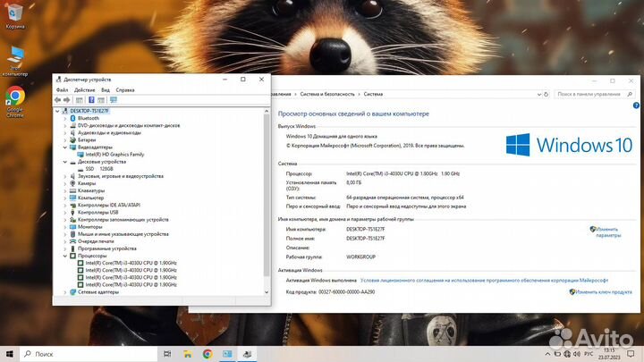Expand the Мониторы category

point(65,226)
